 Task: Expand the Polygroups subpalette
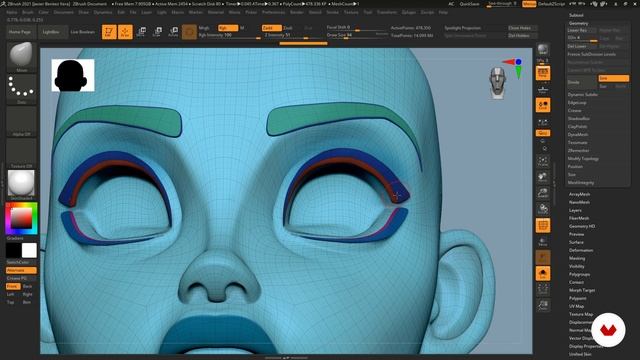point(579,274)
